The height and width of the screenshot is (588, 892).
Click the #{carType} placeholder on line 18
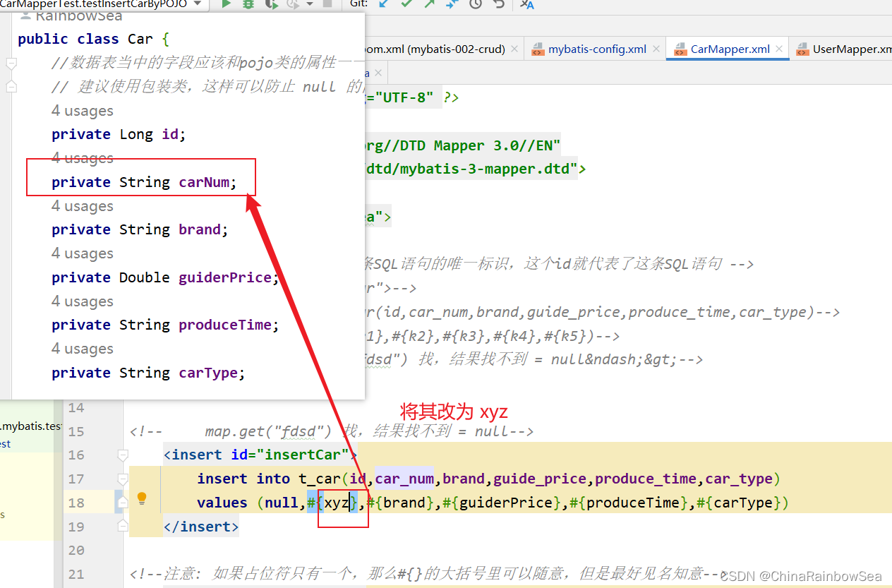pos(738,503)
